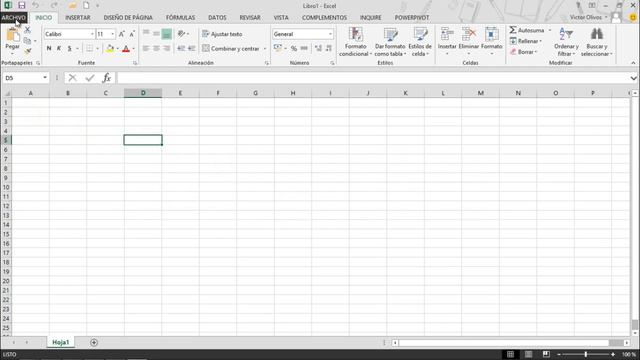This screenshot has width=640, height=360.
Task: Decrease font size with small A icon
Action: [x=132, y=34]
